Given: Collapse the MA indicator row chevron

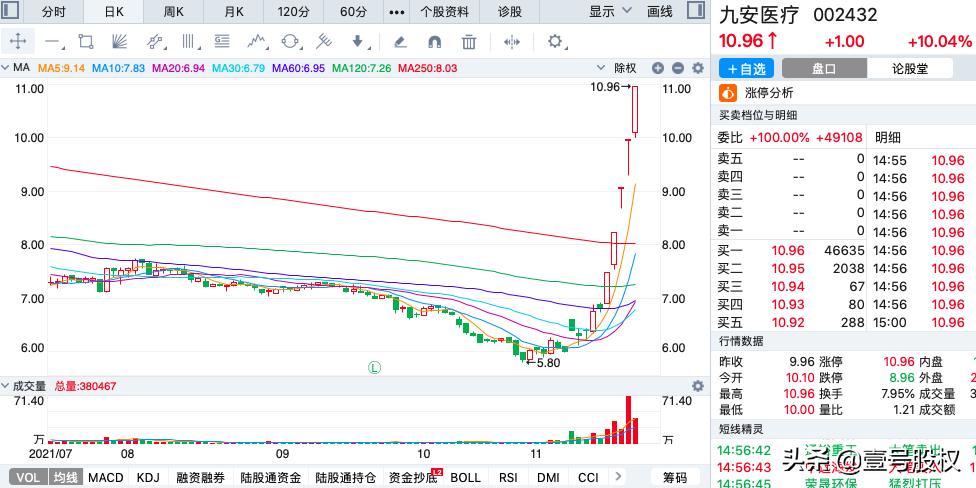Looking at the screenshot, I should pos(6,68).
